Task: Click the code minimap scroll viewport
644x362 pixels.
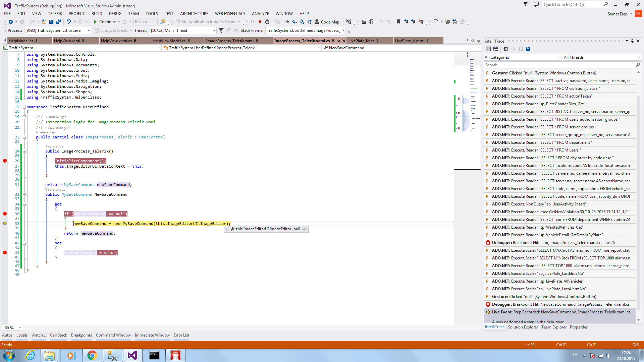Action: (x=467, y=117)
